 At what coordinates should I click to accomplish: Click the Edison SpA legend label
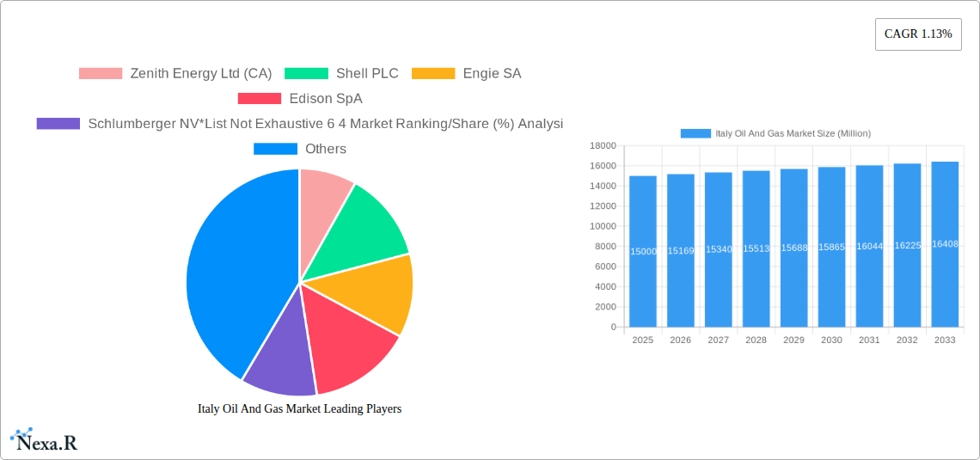pos(326,98)
